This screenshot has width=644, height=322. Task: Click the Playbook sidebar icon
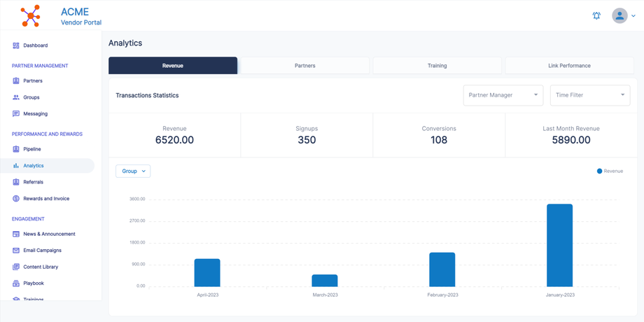[16, 283]
